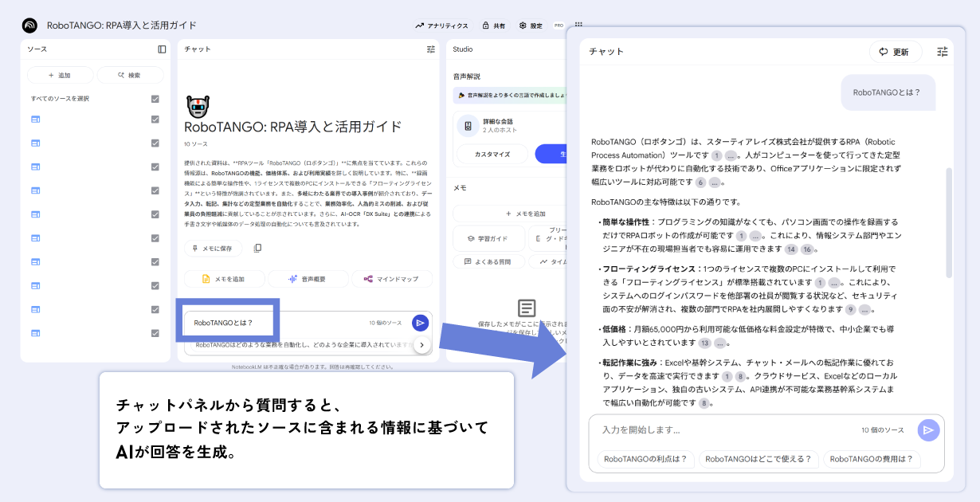Click the Studio panel heading
The image size is (980, 502).
pyautogui.click(x=462, y=49)
